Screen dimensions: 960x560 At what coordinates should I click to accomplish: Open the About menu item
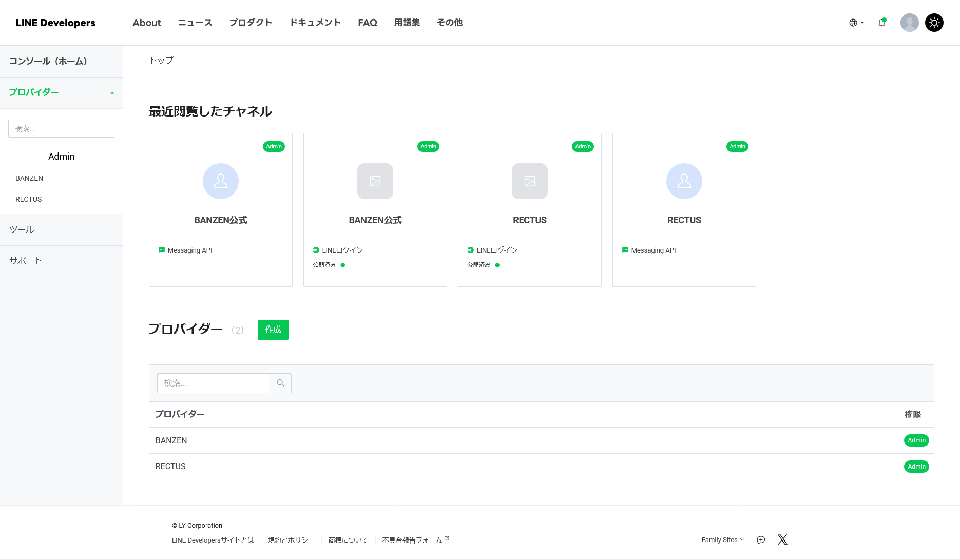pyautogui.click(x=147, y=23)
